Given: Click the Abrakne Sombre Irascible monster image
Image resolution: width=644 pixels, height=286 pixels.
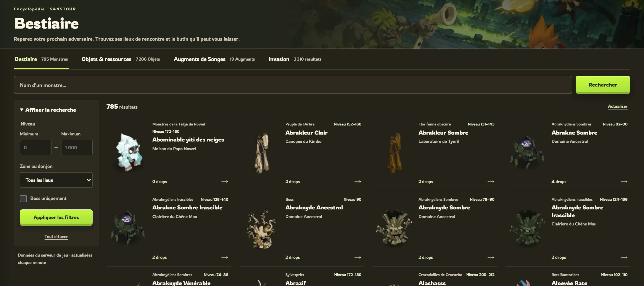Looking at the screenshot, I should coord(128,228).
